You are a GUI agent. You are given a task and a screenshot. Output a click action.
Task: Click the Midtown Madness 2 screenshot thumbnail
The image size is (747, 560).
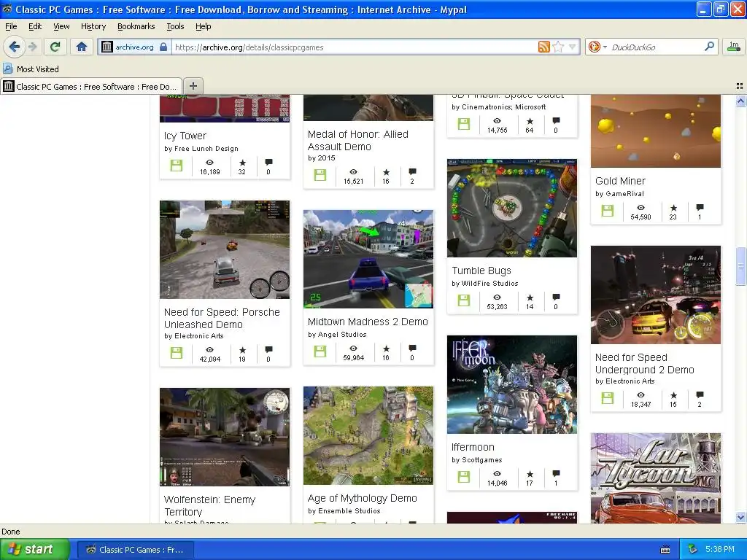pos(368,259)
